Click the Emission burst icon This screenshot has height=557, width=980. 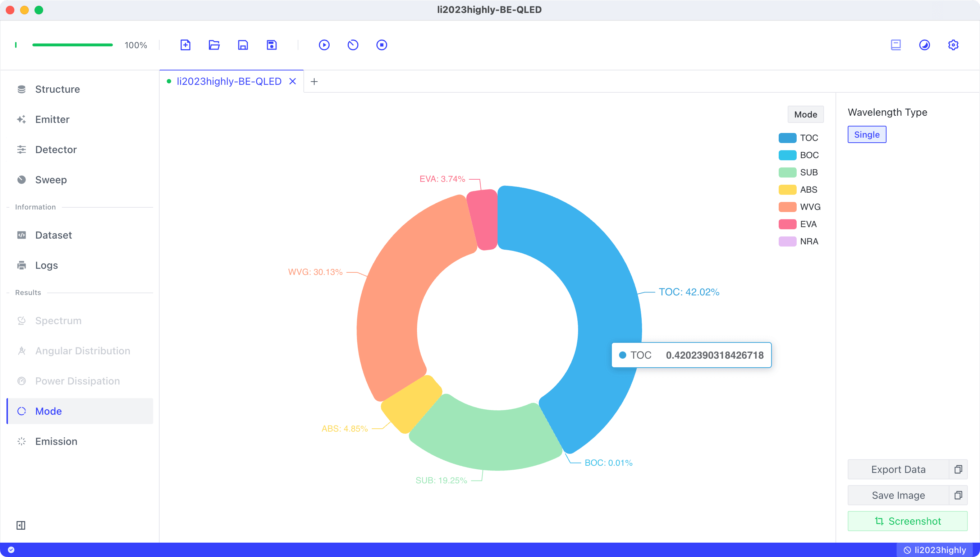22,441
